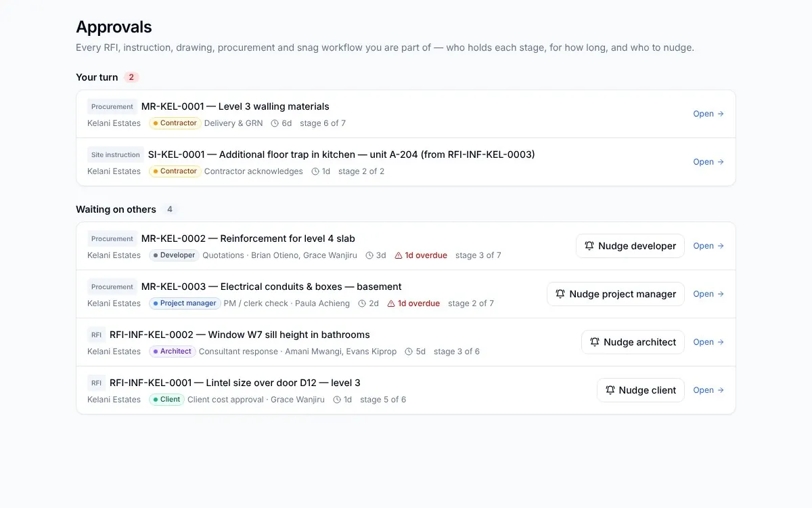Open MR-KEL-0001 Level 3 walling materials

pyautogui.click(x=708, y=114)
